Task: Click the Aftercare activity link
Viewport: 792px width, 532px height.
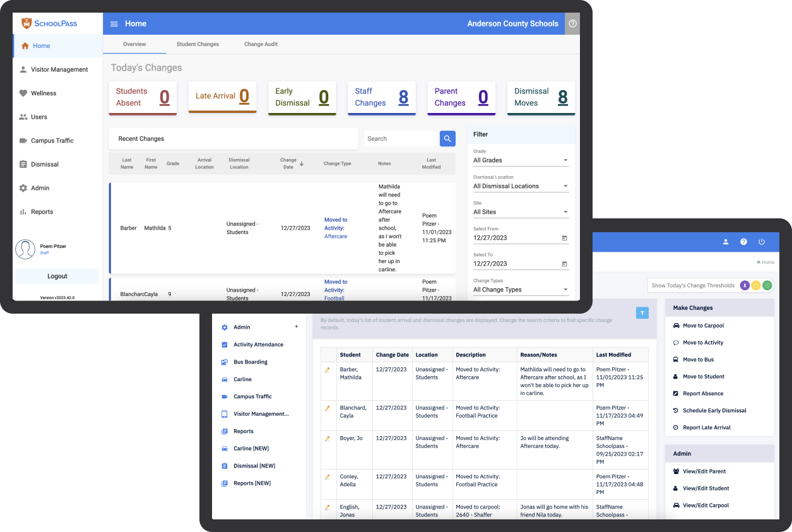Action: coord(335,237)
